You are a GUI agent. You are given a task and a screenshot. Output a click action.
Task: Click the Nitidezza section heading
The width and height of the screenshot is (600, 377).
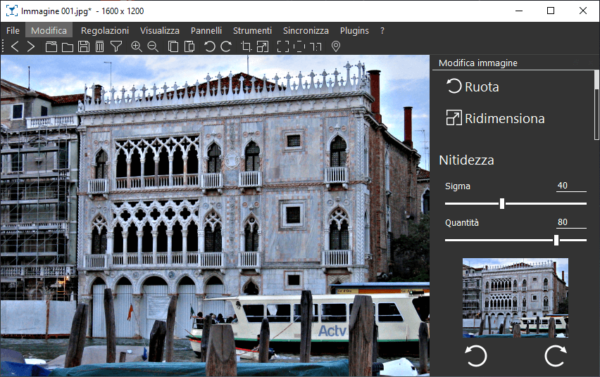tap(466, 160)
